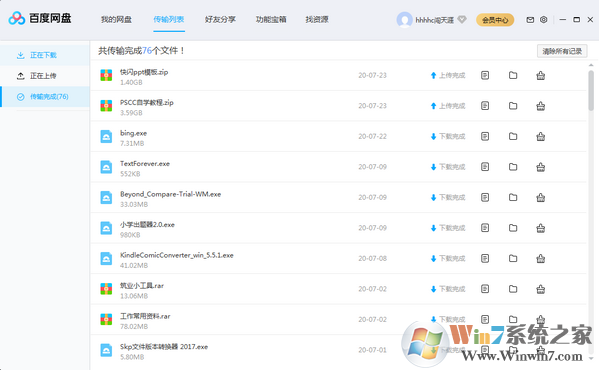Image resolution: width=599 pixels, height=370 pixels.
Task: Open the containing folder for 小学出题器2.0.exe
Action: coord(513,228)
